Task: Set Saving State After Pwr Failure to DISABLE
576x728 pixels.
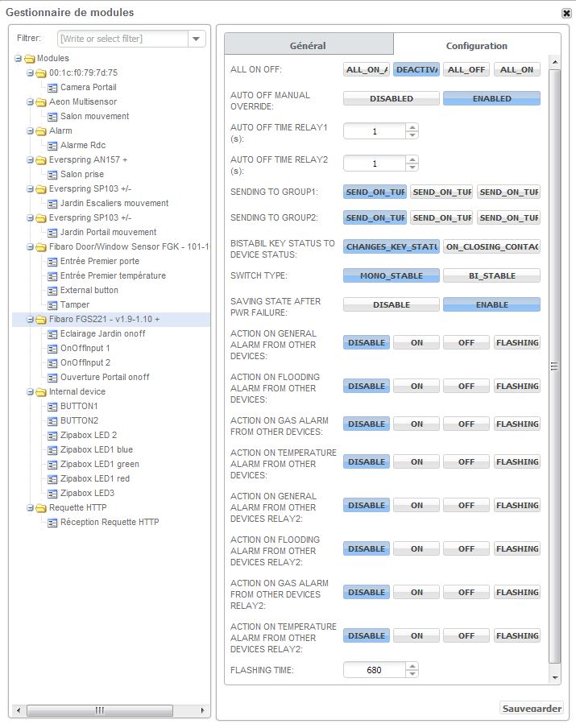Action: 392,305
